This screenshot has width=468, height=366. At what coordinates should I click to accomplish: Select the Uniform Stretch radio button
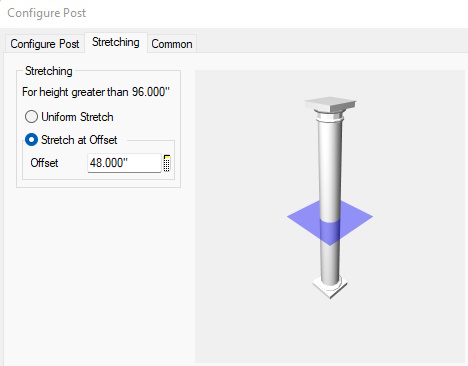coord(31,117)
